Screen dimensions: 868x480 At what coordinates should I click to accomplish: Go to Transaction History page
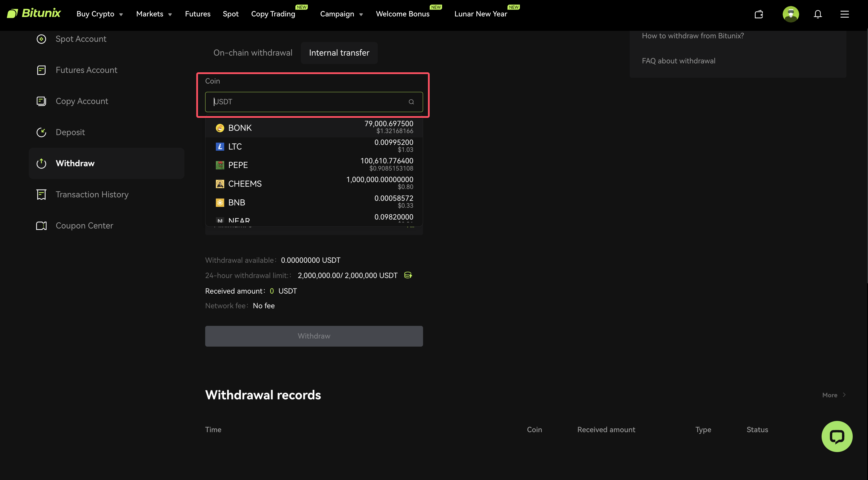coord(92,194)
